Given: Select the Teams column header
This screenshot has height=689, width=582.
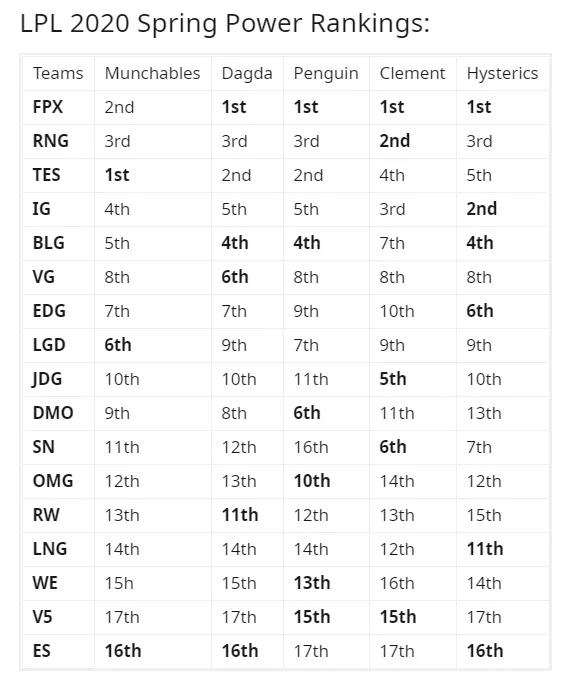Looking at the screenshot, I should [x=58, y=73].
